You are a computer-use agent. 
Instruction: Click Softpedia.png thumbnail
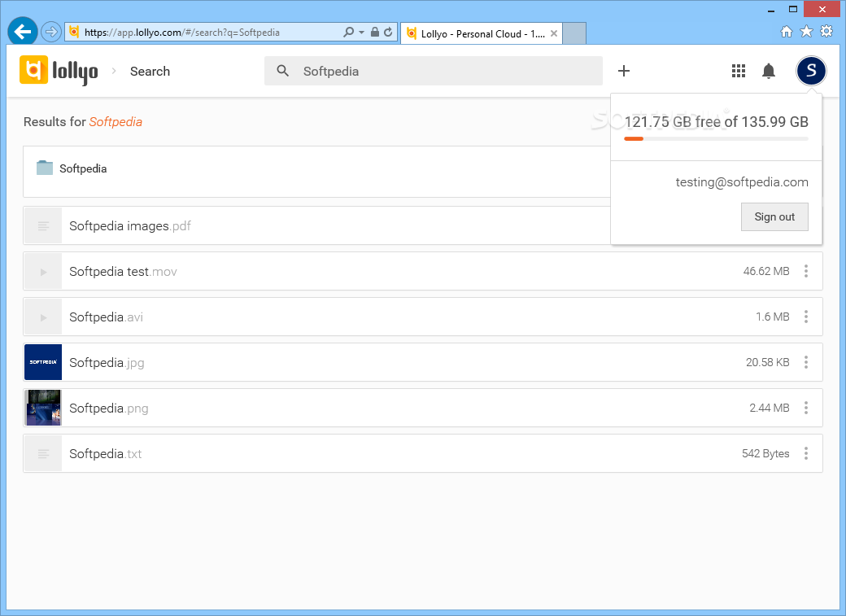(43, 408)
